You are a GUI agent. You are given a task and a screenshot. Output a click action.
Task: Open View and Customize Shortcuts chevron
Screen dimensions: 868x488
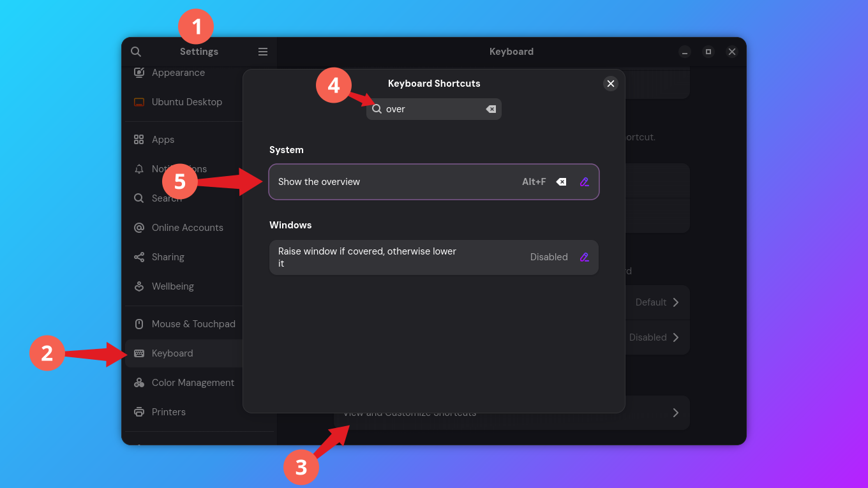675,413
